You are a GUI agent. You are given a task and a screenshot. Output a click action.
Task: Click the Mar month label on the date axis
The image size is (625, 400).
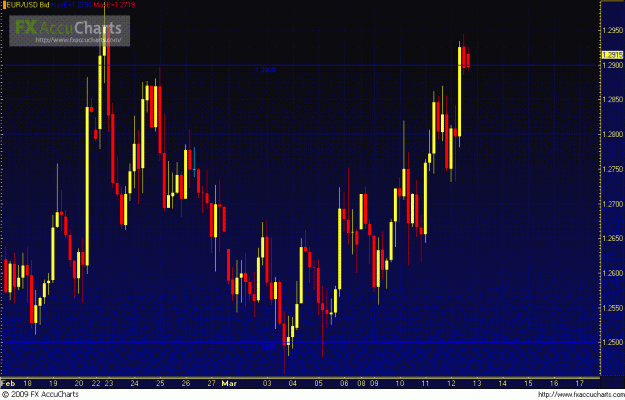coord(229,384)
